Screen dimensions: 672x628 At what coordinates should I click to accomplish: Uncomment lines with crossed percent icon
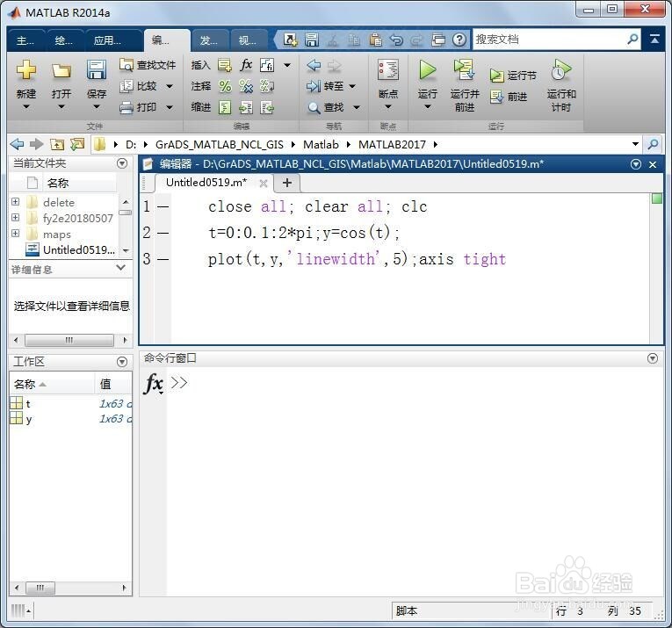click(246, 86)
